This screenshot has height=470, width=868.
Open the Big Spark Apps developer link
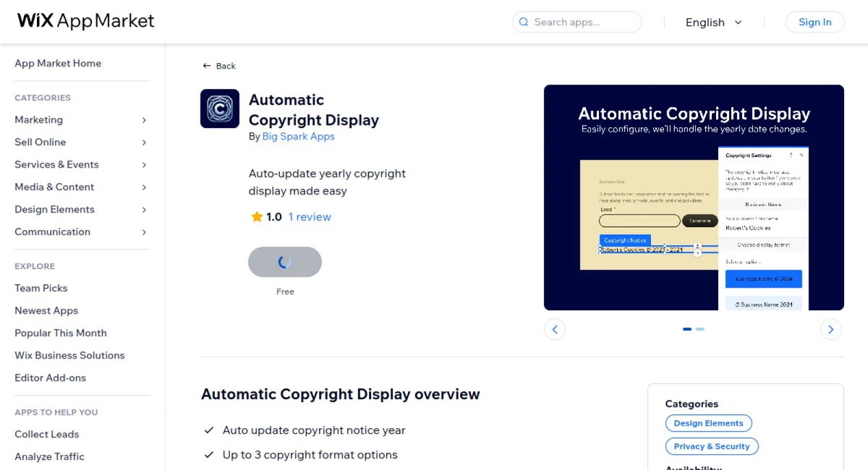(299, 136)
